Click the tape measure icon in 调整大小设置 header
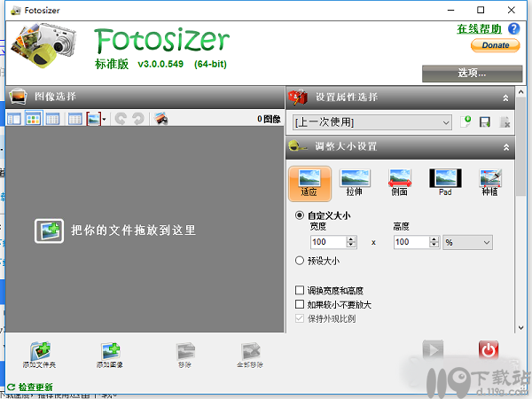 click(x=297, y=146)
